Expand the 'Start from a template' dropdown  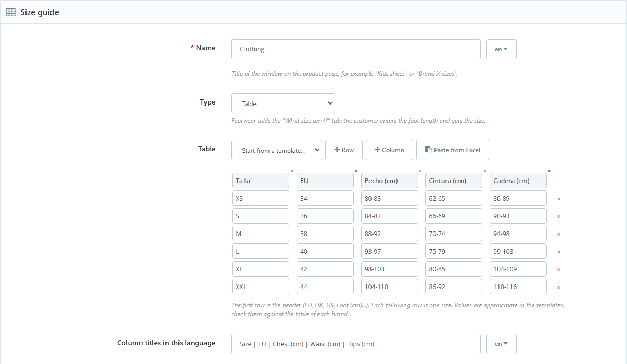tap(277, 150)
